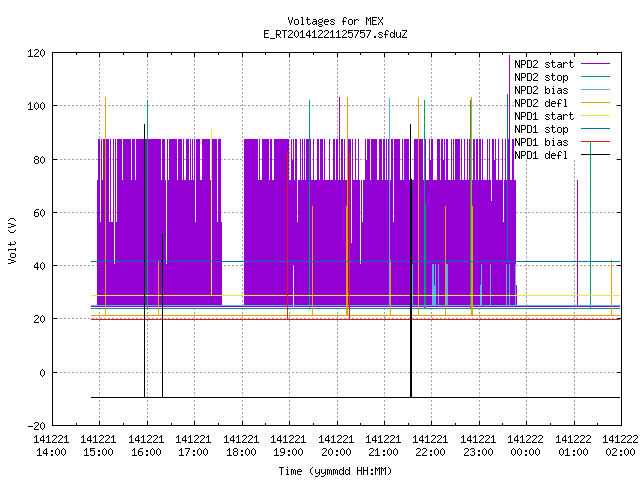Click the 'NPD2 stop' legend label

point(541,77)
